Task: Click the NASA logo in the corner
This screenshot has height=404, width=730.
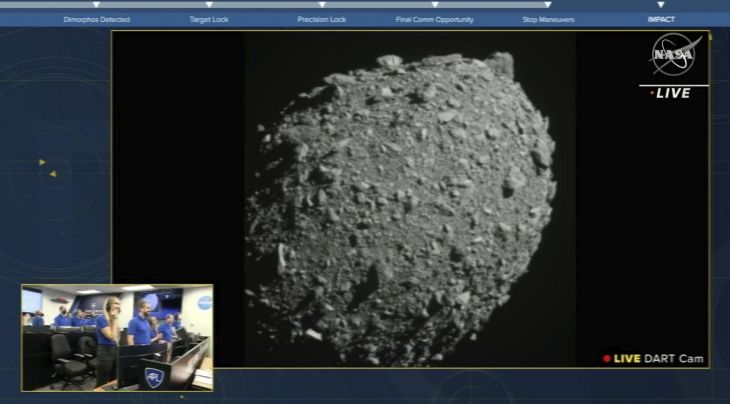Action: click(673, 56)
